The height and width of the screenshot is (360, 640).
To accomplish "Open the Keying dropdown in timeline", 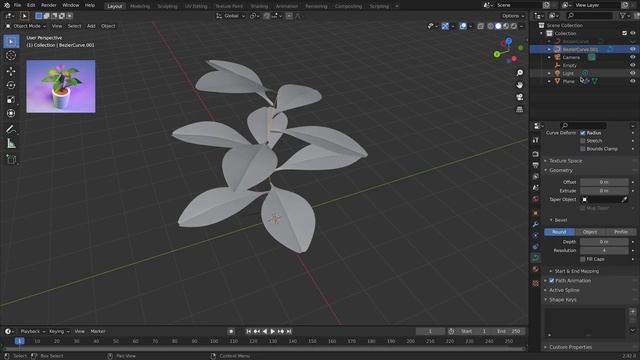I will [59, 331].
